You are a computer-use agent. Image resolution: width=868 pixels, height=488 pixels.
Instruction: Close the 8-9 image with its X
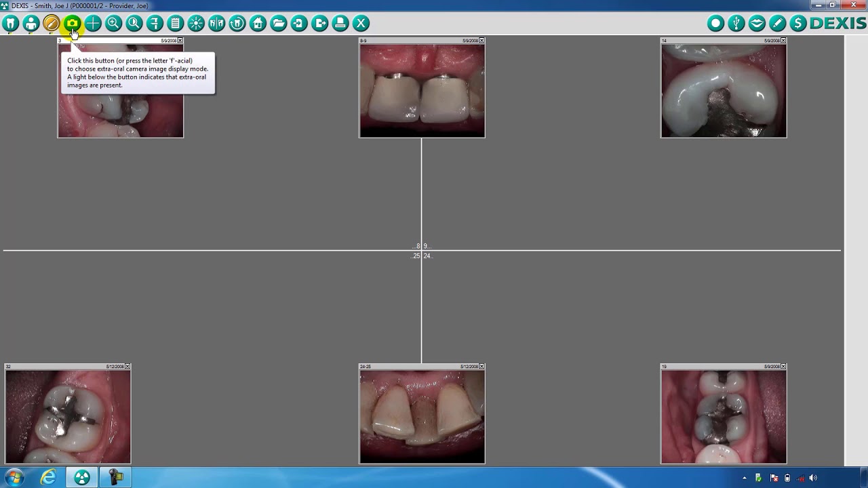coord(482,41)
